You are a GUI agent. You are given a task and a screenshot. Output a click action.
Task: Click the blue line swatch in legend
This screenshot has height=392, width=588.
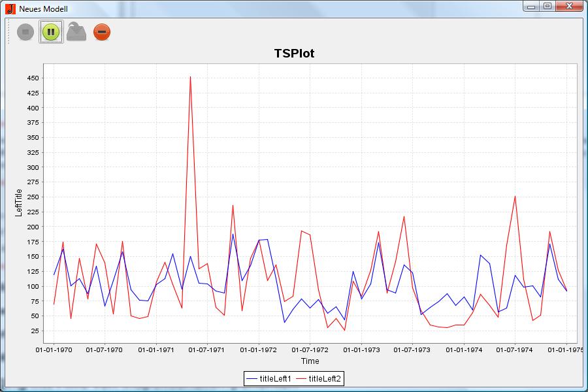point(252,378)
